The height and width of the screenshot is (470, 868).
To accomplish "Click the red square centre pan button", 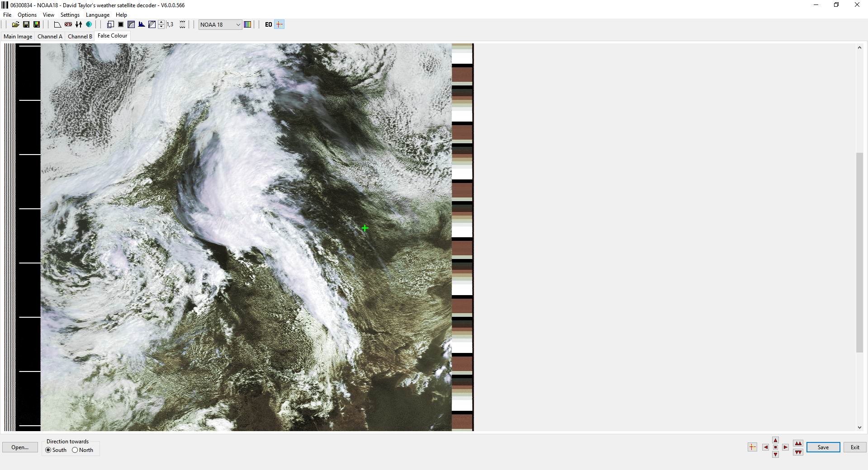I will (775, 447).
